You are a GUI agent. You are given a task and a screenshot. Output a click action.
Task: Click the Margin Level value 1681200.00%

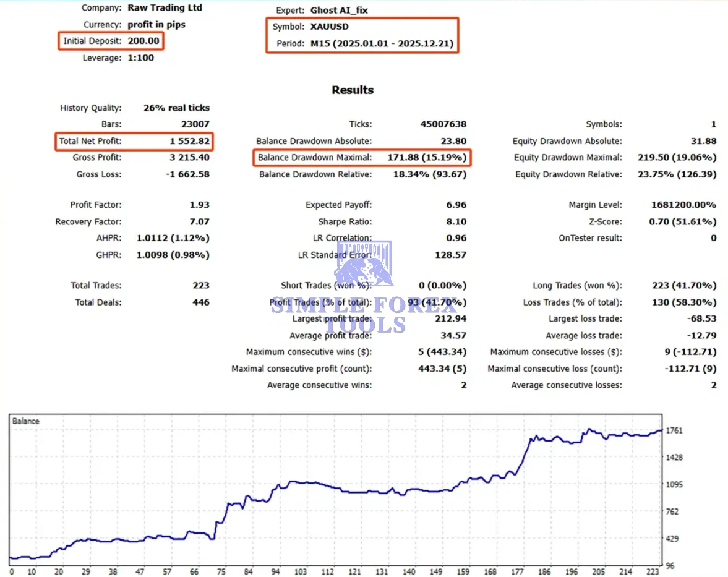tap(683, 205)
